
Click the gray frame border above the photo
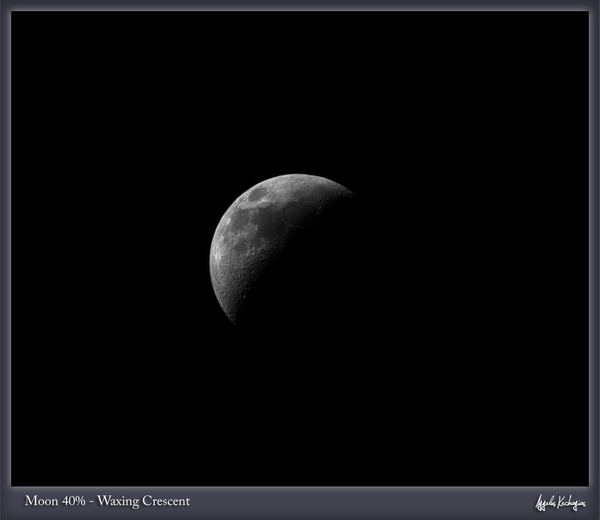[x=300, y=5]
